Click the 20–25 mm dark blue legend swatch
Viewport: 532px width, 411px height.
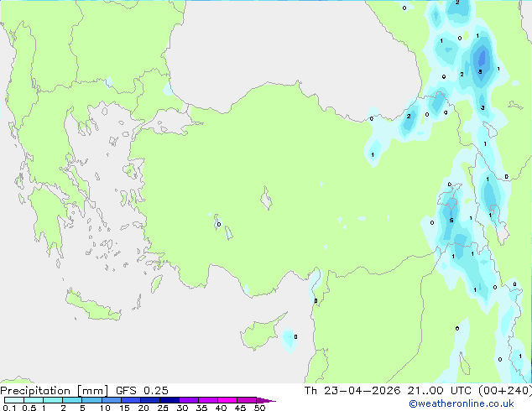pyautogui.click(x=150, y=400)
